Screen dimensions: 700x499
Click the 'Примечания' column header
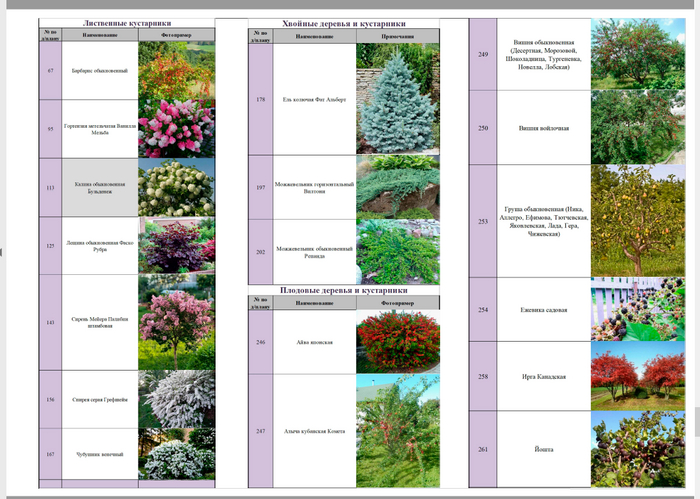pyautogui.click(x=398, y=36)
